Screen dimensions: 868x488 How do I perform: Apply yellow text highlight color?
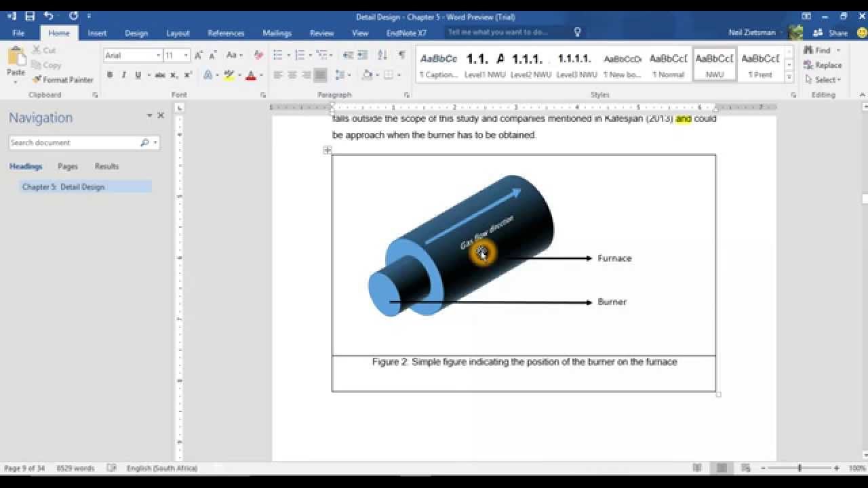pyautogui.click(x=229, y=75)
